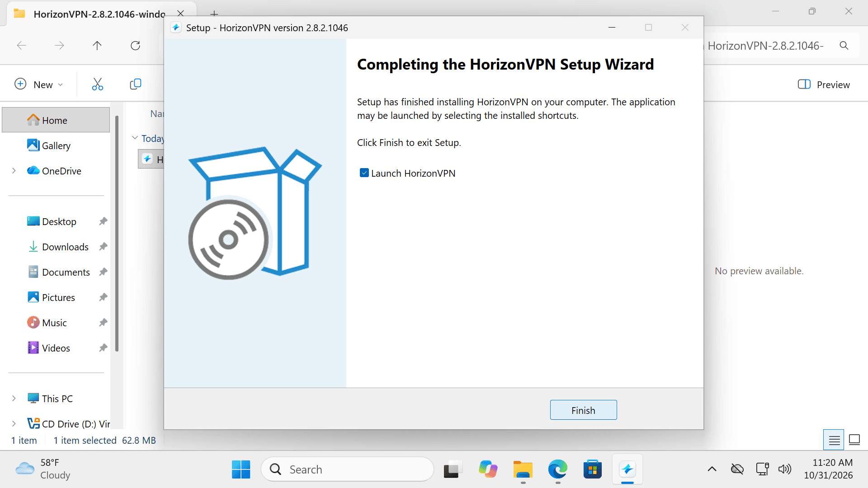Launch Microsoft Store from the taskbar
The height and width of the screenshot is (488, 868).
coord(592,469)
